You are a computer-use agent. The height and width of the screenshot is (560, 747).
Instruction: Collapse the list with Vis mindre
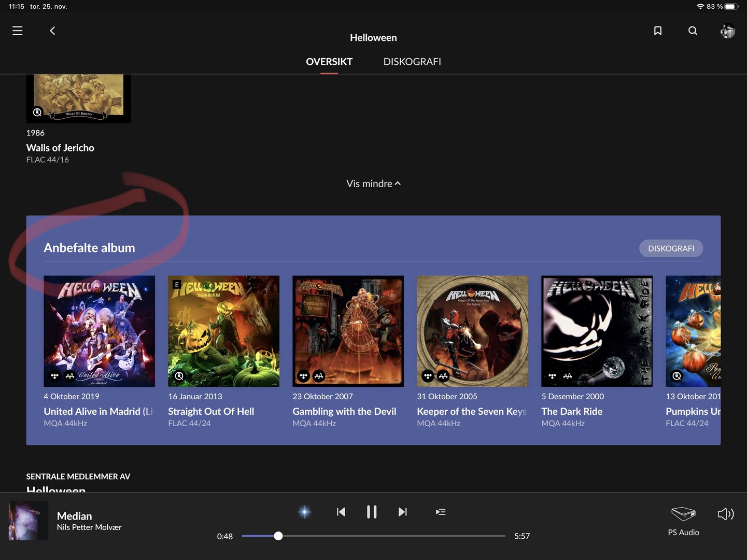[373, 184]
